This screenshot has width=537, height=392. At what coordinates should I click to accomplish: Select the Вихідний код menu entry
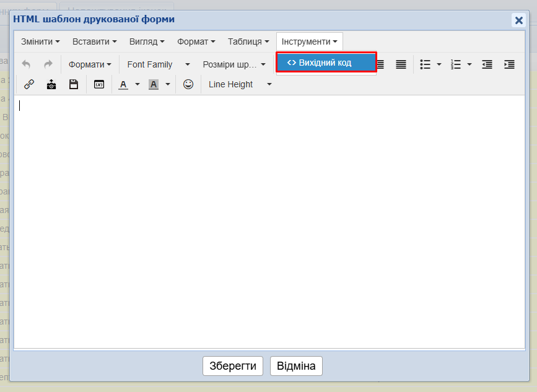[326, 63]
